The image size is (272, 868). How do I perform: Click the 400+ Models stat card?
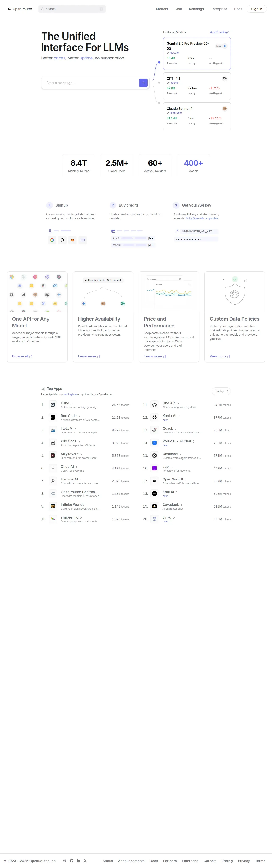click(193, 165)
